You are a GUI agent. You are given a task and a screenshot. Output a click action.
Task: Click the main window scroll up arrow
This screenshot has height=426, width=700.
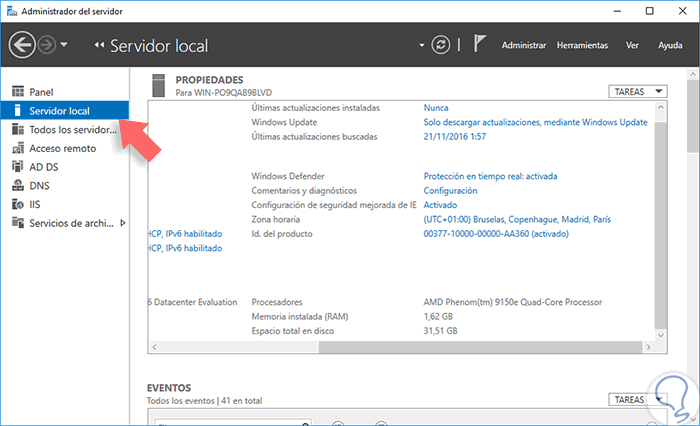click(x=693, y=74)
